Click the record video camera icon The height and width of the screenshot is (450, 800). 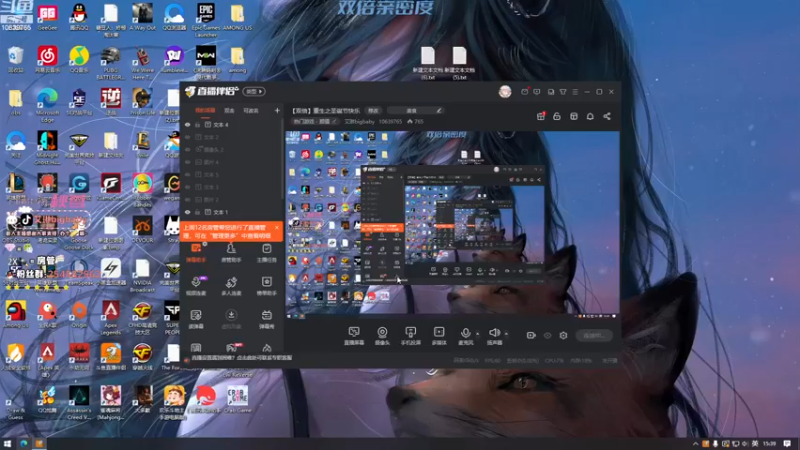coord(531,335)
